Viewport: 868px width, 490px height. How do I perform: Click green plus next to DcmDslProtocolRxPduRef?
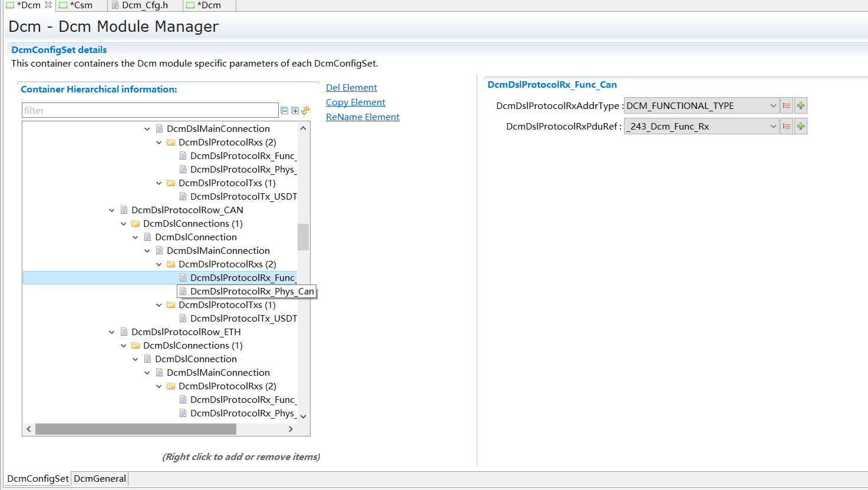coord(801,127)
